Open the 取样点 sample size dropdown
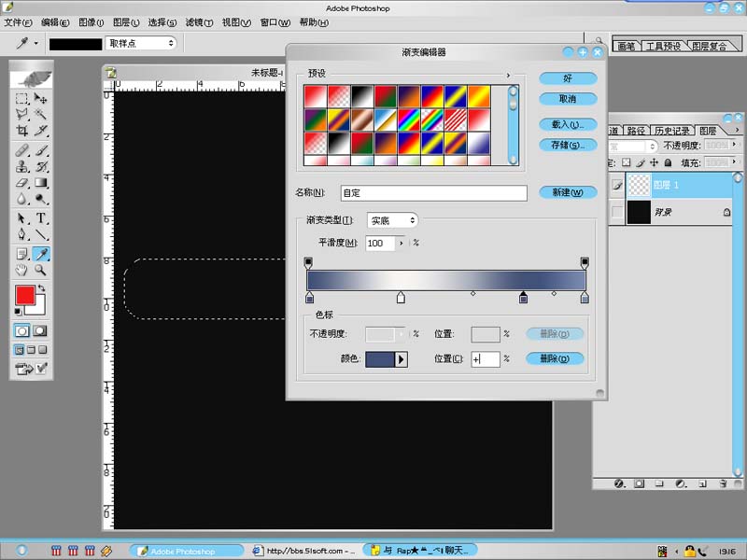 (x=140, y=43)
